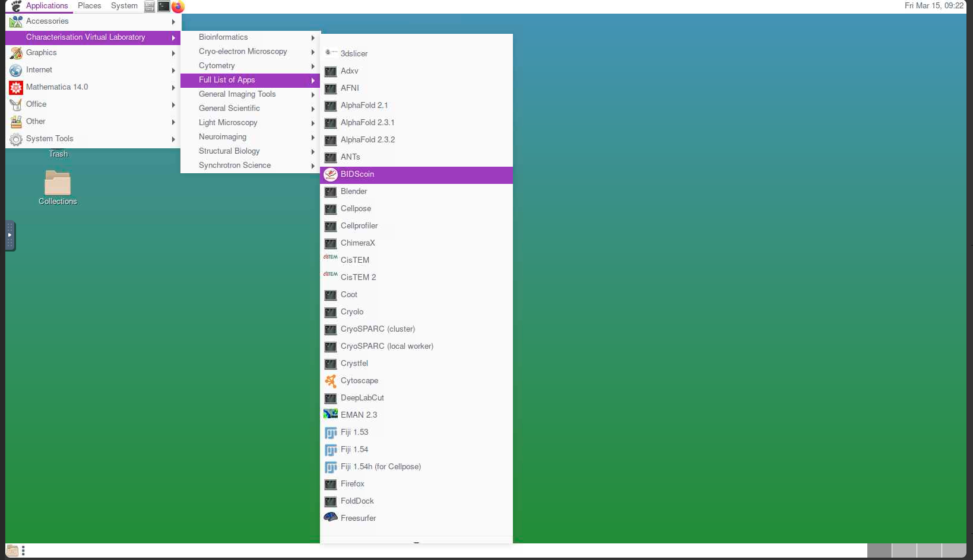The image size is (973, 560).
Task: Expand General Imaging Tools submenu arrow
Action: 313,94
